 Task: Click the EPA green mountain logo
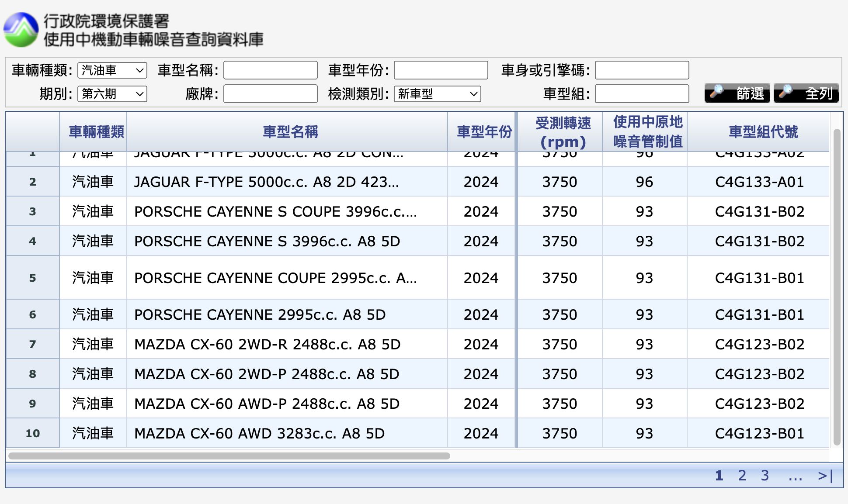pos(21,30)
